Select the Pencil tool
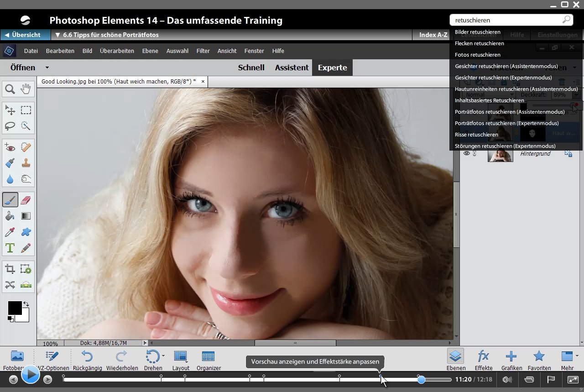Image resolution: width=584 pixels, height=392 pixels. pos(26,248)
